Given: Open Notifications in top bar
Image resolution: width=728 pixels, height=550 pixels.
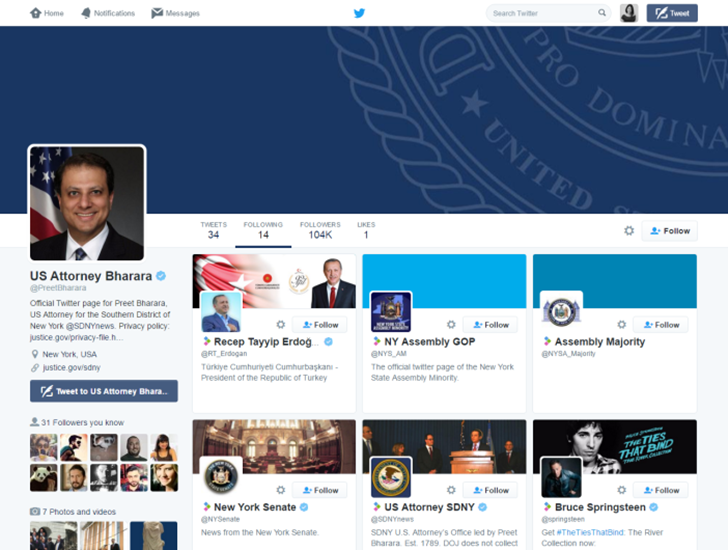Looking at the screenshot, I should [108, 13].
